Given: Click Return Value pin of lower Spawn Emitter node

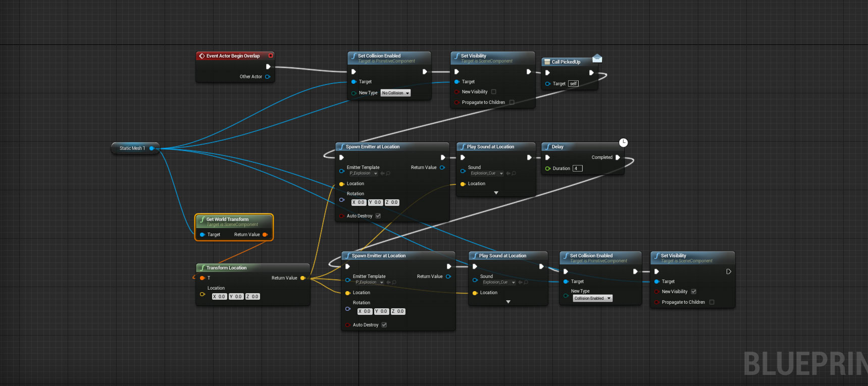Looking at the screenshot, I should point(448,277).
